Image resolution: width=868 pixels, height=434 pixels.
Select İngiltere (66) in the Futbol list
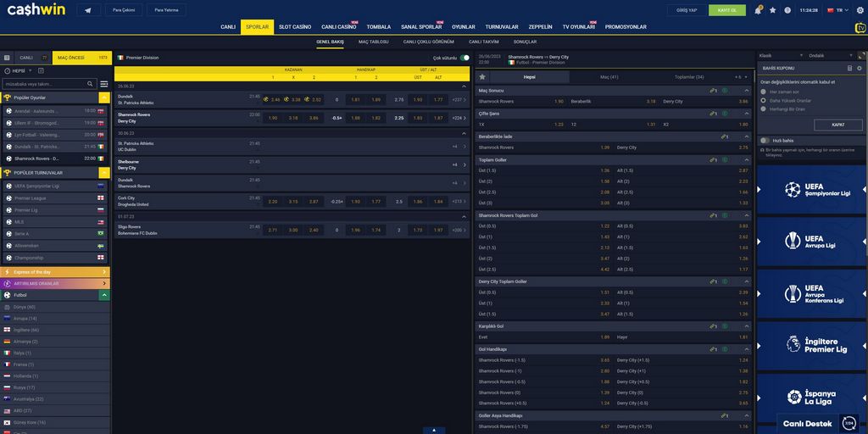click(x=55, y=330)
